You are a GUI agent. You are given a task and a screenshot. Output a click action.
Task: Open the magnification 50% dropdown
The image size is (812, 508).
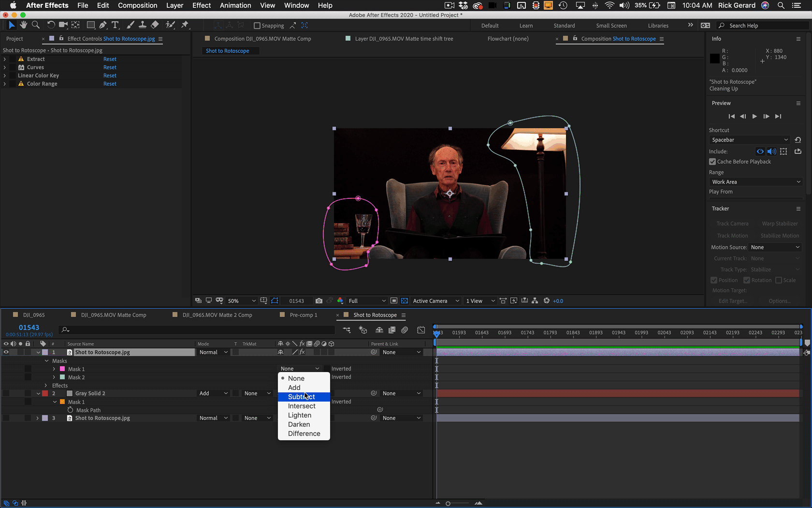[x=242, y=301]
